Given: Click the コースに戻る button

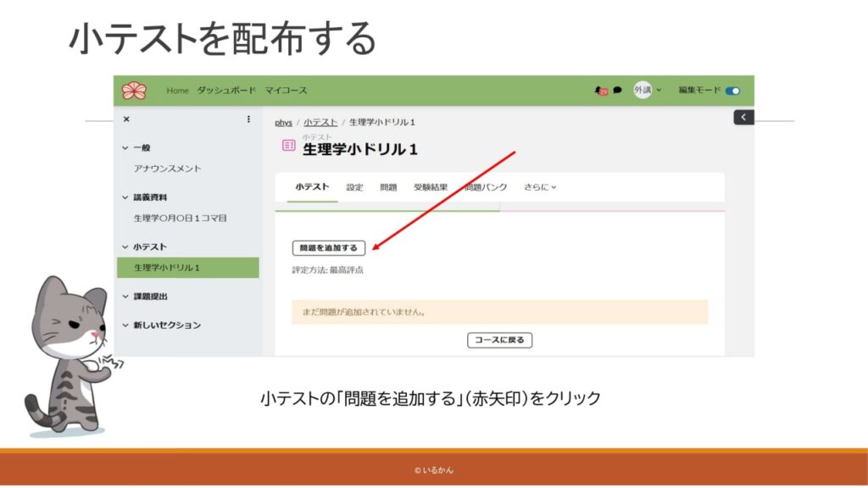Looking at the screenshot, I should (499, 341).
